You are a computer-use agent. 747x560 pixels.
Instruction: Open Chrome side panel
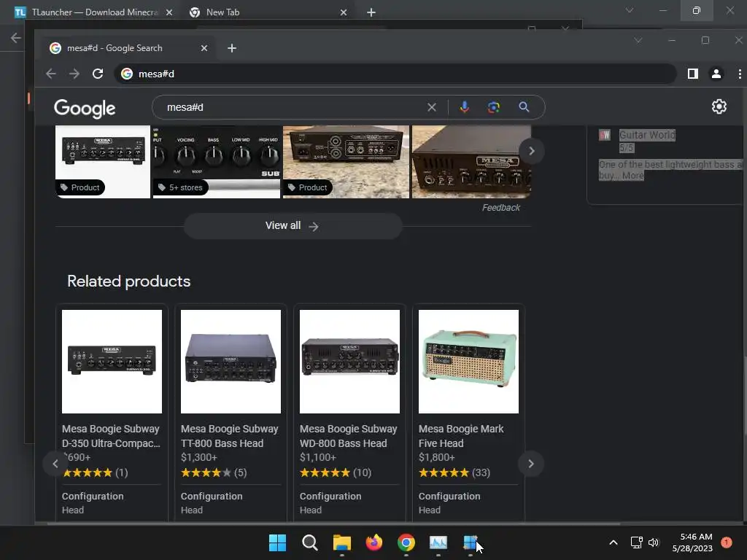coord(693,74)
